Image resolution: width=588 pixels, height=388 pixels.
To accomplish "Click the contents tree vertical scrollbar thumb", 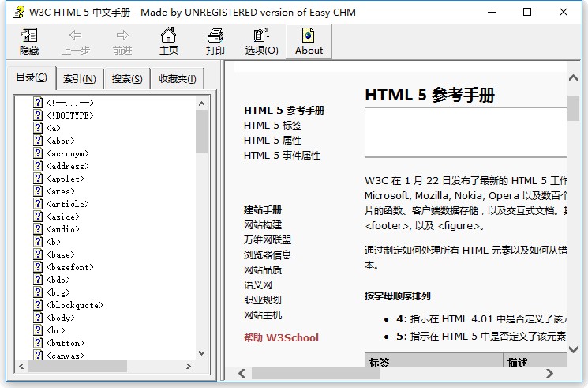I will [x=201, y=131].
